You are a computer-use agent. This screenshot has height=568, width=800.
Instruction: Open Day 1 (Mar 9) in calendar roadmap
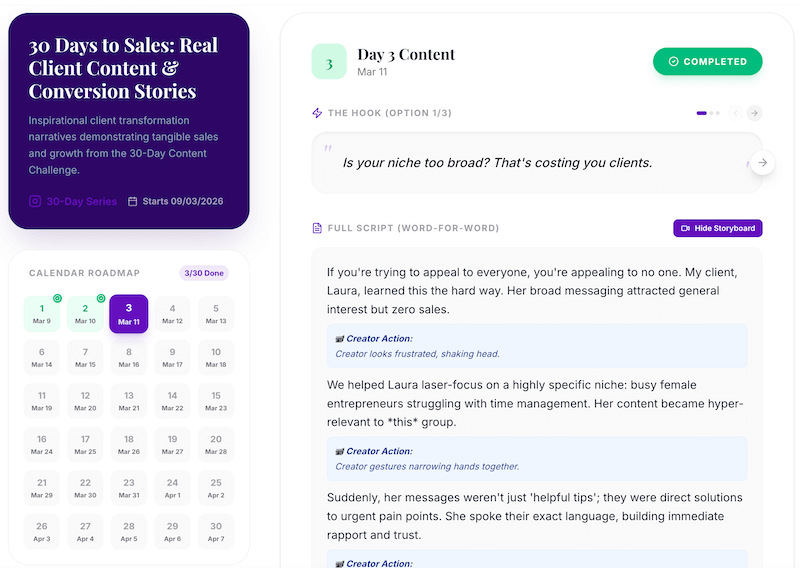41,314
